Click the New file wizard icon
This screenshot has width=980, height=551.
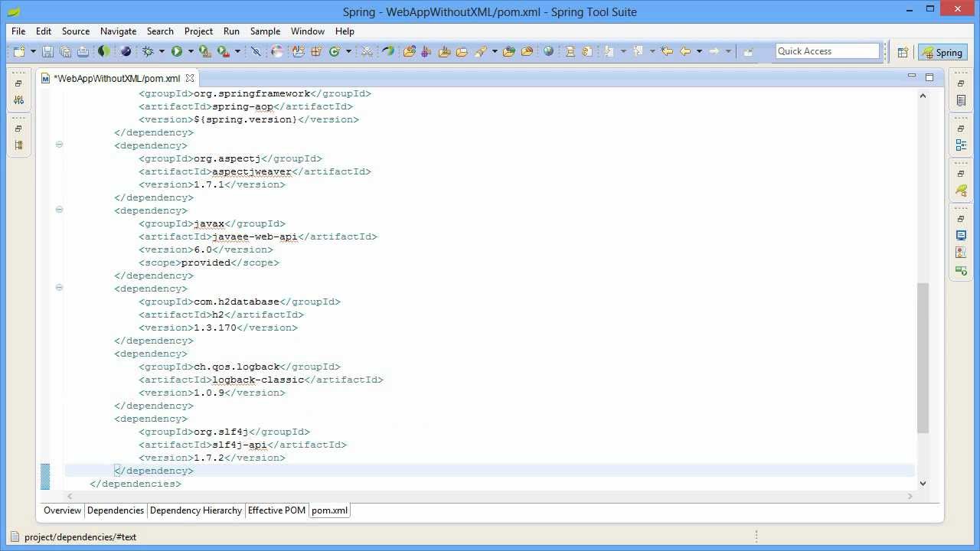19,51
